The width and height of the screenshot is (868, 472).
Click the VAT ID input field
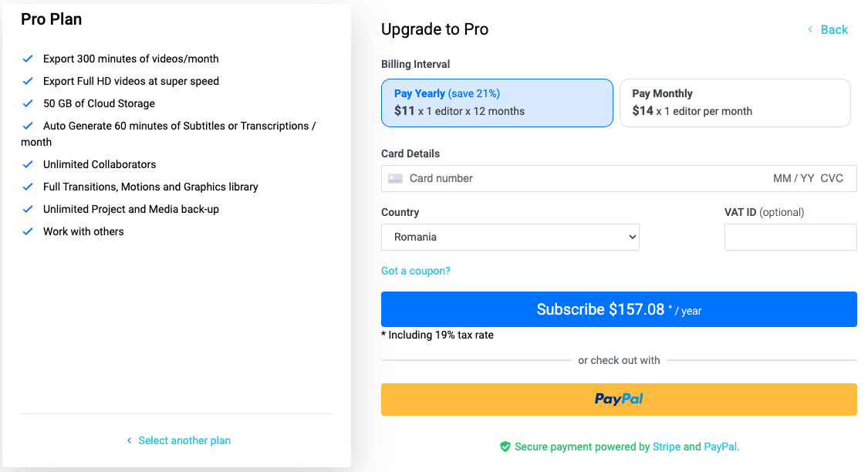790,237
